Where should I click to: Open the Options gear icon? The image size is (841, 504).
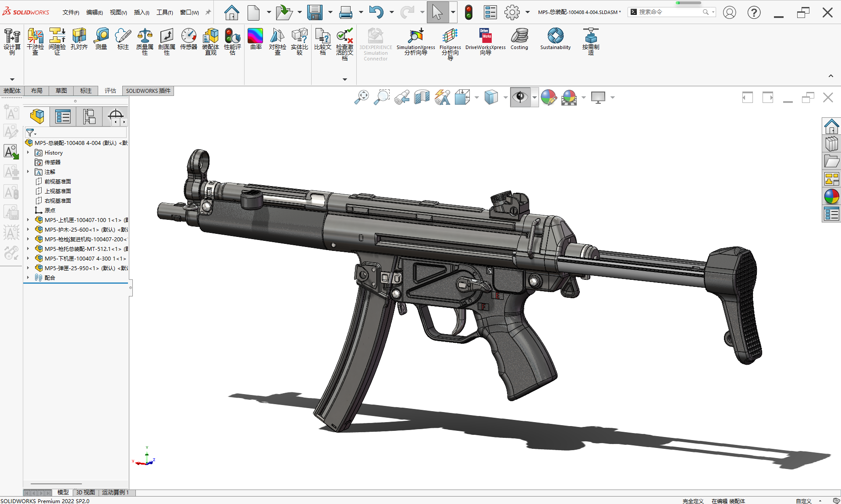pos(512,12)
